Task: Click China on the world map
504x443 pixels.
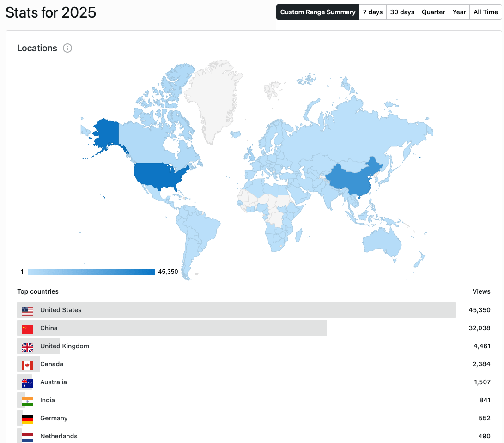Action: [x=351, y=180]
